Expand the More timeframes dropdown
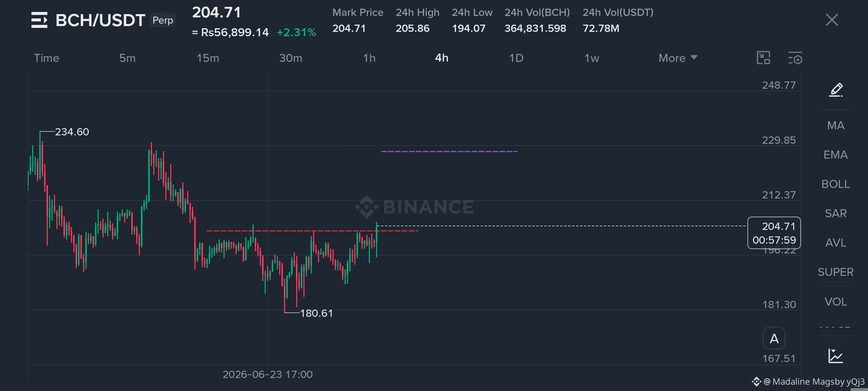 (678, 58)
